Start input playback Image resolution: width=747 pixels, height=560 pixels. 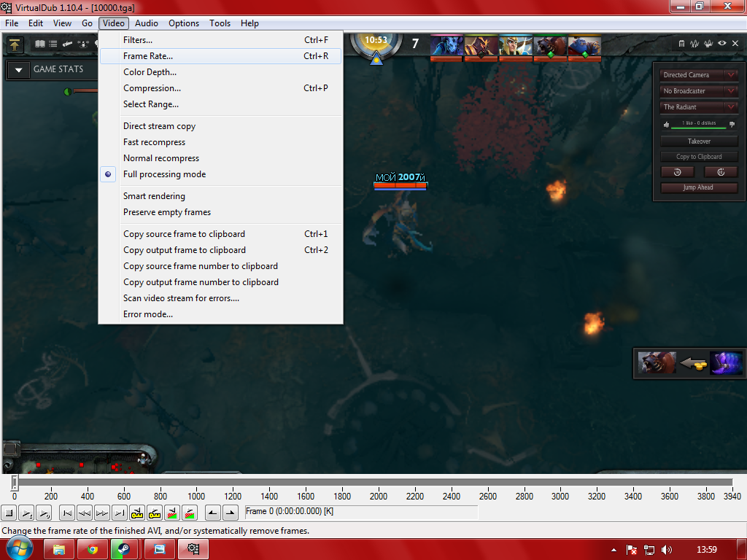[x=26, y=513]
